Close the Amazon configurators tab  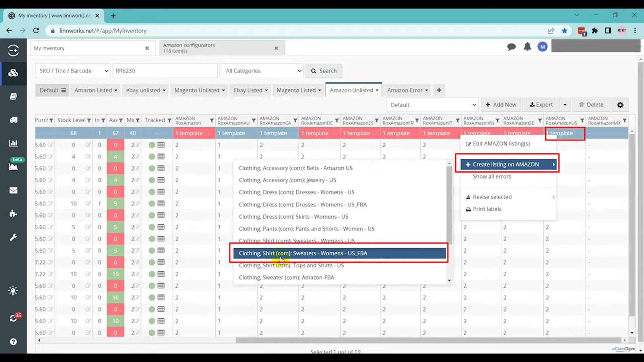tap(276, 48)
